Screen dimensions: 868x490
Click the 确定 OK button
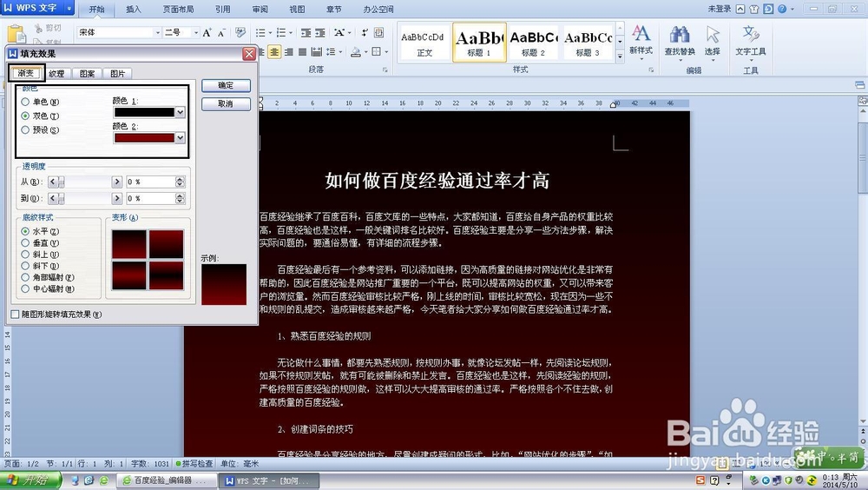point(226,85)
